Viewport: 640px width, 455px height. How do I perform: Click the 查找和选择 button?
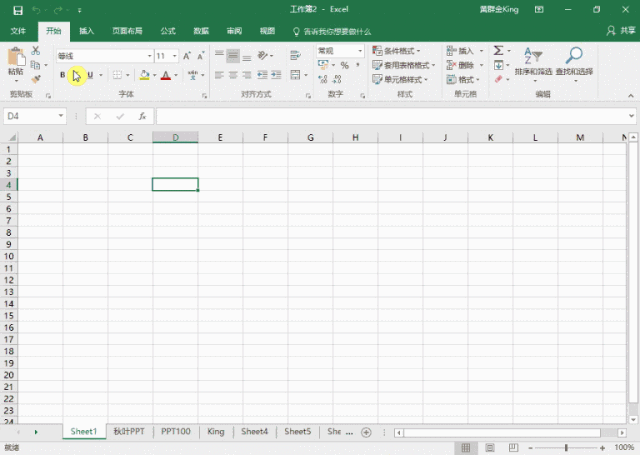pos(574,63)
